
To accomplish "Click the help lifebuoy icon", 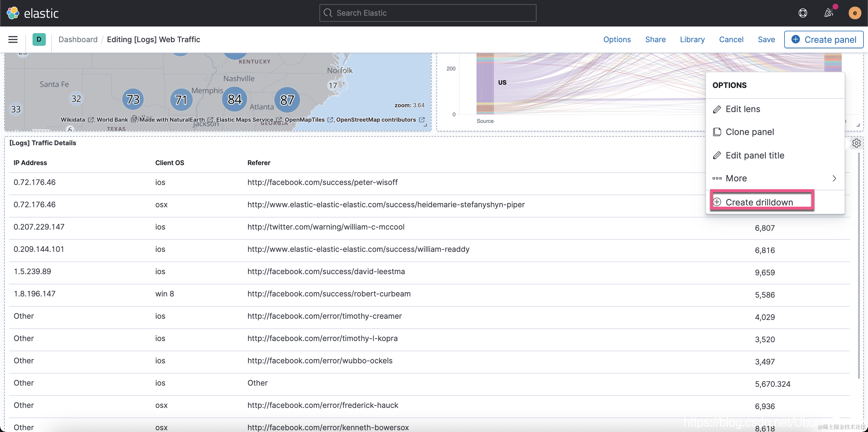I will [x=803, y=13].
